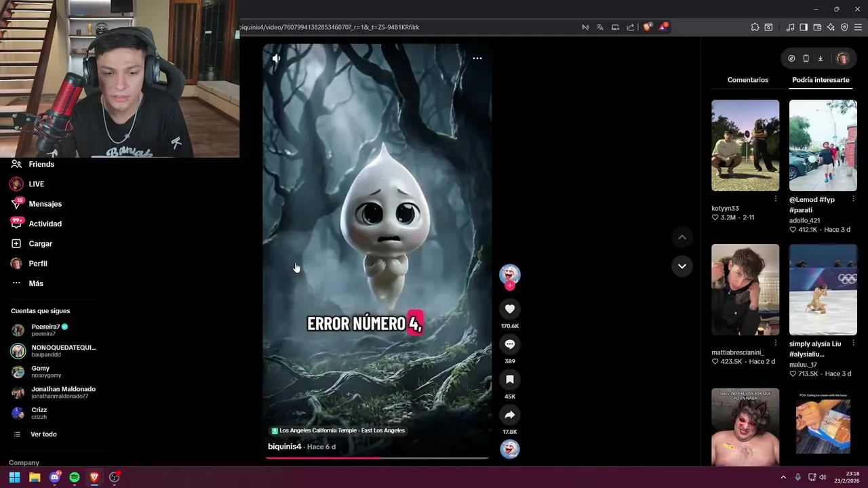Open the browser page translate icon
Viewport: 868px width, 488px height.
click(x=600, y=27)
